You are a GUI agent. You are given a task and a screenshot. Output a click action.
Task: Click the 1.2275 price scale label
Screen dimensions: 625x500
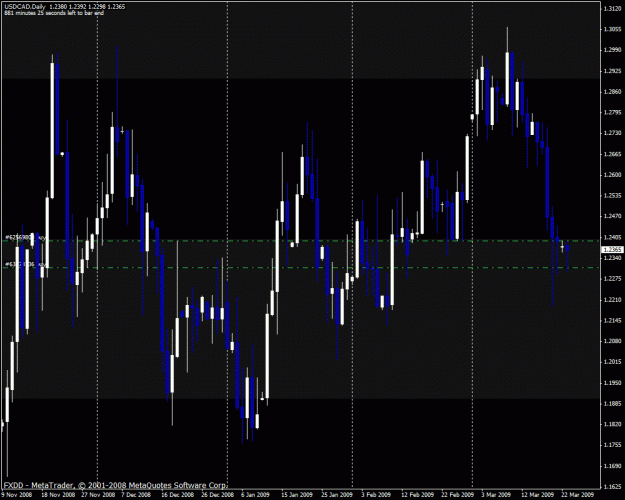click(613, 279)
